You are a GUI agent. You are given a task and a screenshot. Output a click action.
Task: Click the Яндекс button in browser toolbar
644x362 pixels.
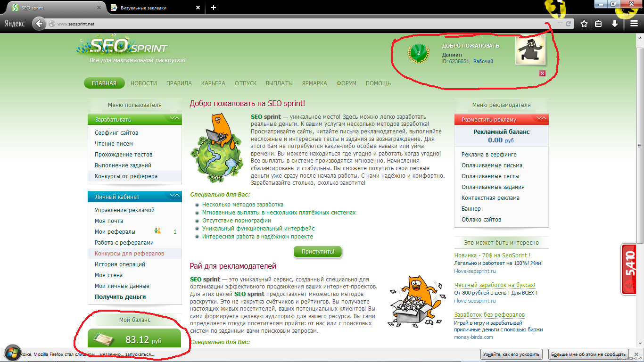pos(15,24)
